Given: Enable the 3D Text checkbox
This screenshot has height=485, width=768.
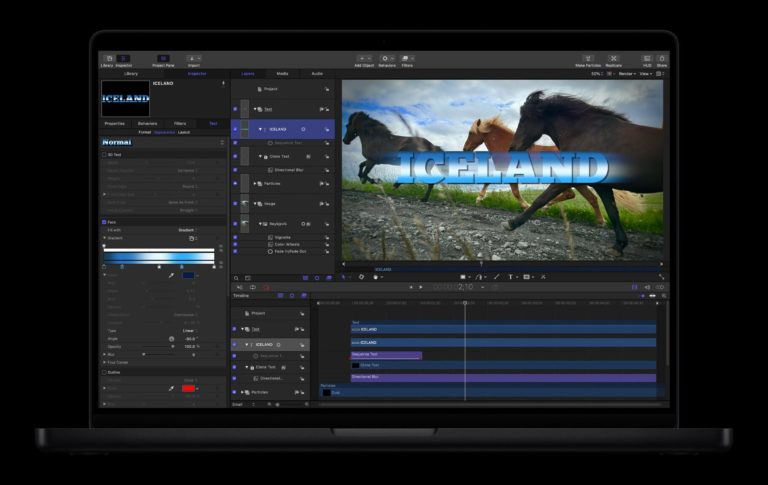Looking at the screenshot, I should pos(104,155).
